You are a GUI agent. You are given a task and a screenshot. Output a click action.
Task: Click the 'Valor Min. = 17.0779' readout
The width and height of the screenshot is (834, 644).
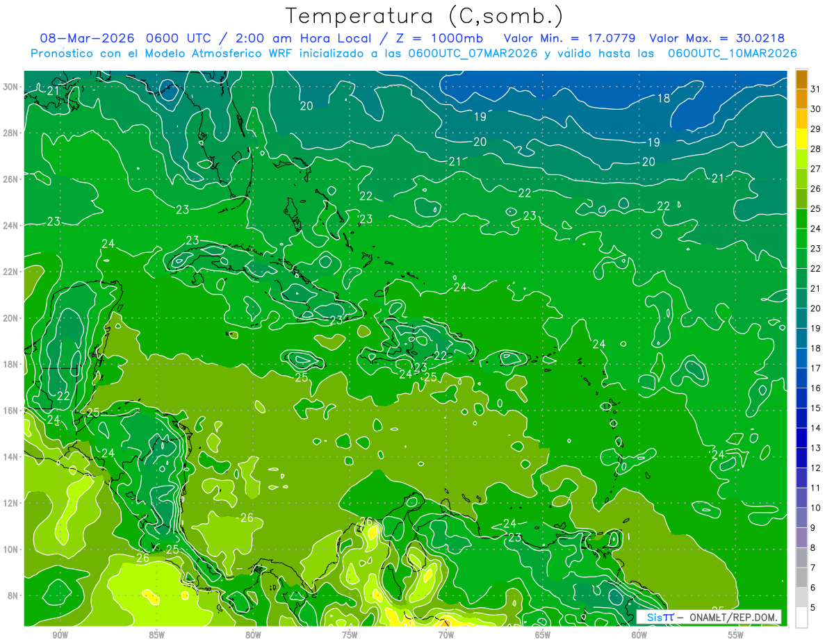coord(570,38)
